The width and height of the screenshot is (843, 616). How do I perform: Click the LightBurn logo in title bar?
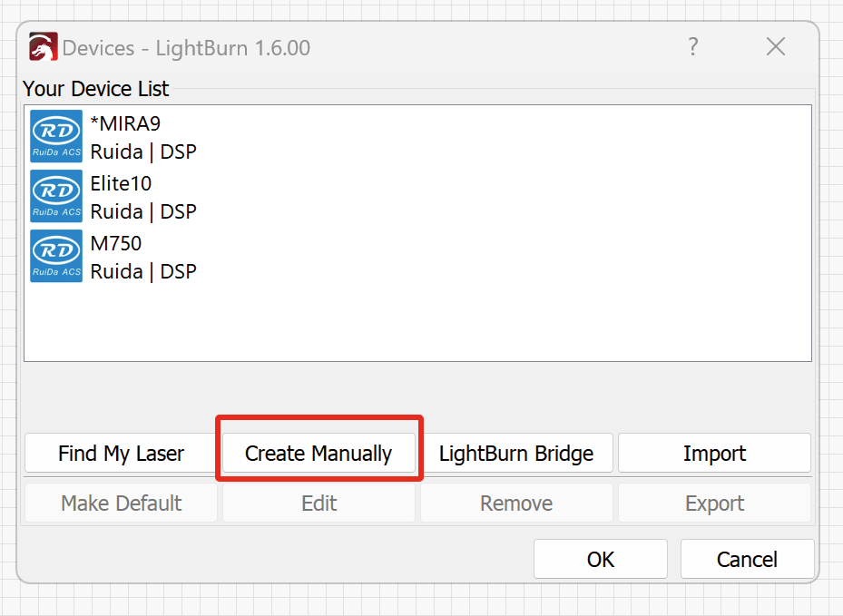pos(43,47)
